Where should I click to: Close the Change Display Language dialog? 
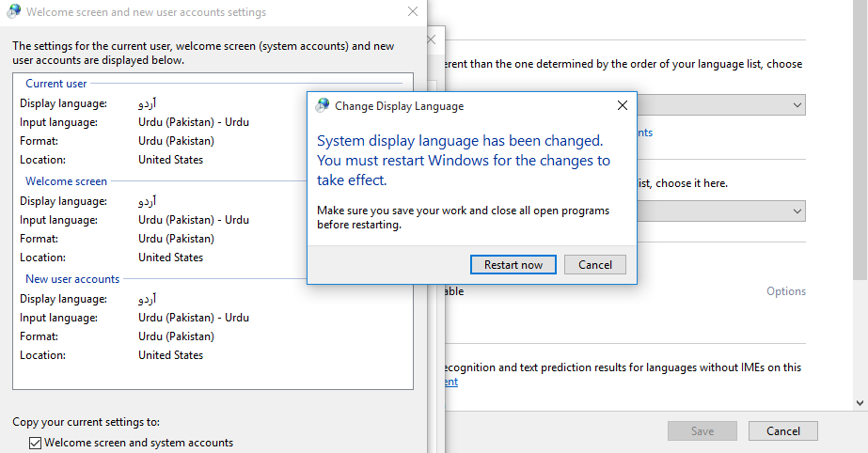623,105
